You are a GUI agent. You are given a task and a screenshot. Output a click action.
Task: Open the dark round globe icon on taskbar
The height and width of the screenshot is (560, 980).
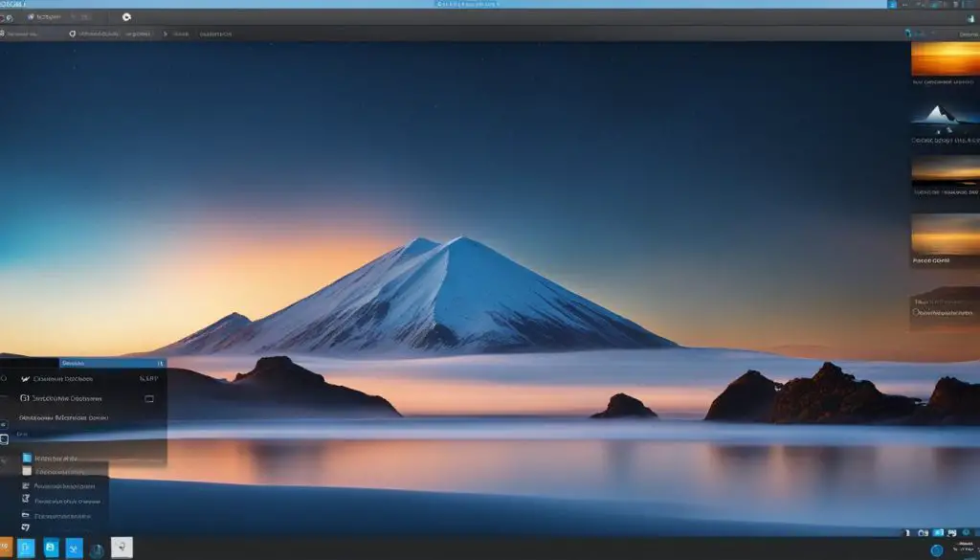pyautogui.click(x=97, y=550)
